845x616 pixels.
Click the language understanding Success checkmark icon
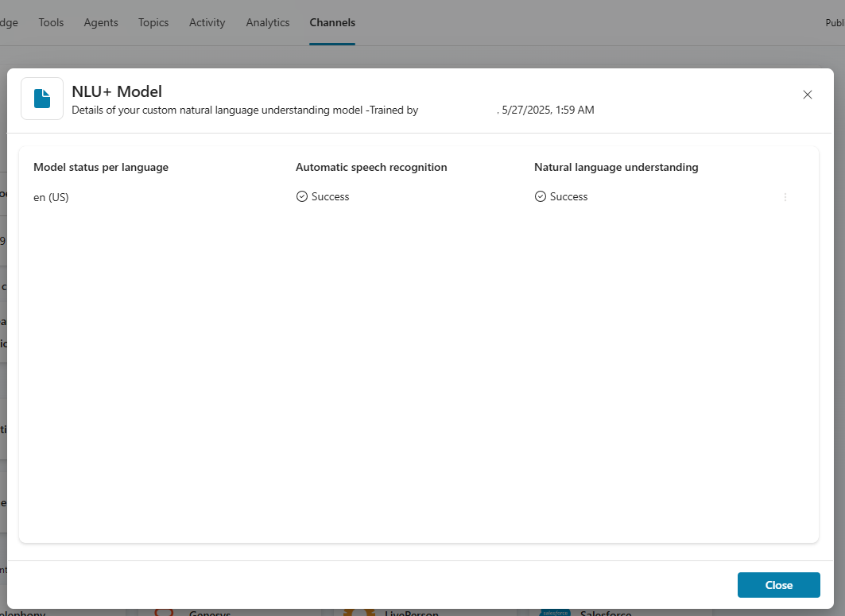(x=540, y=196)
